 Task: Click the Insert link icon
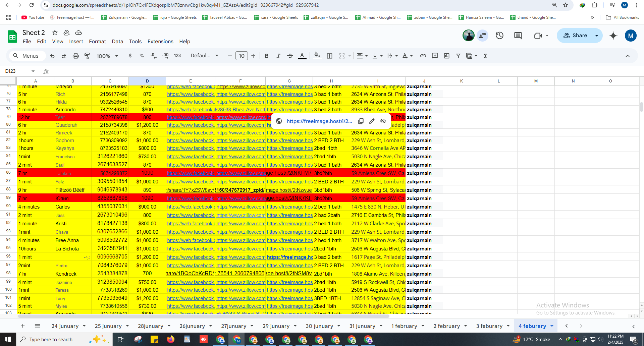coord(423,56)
